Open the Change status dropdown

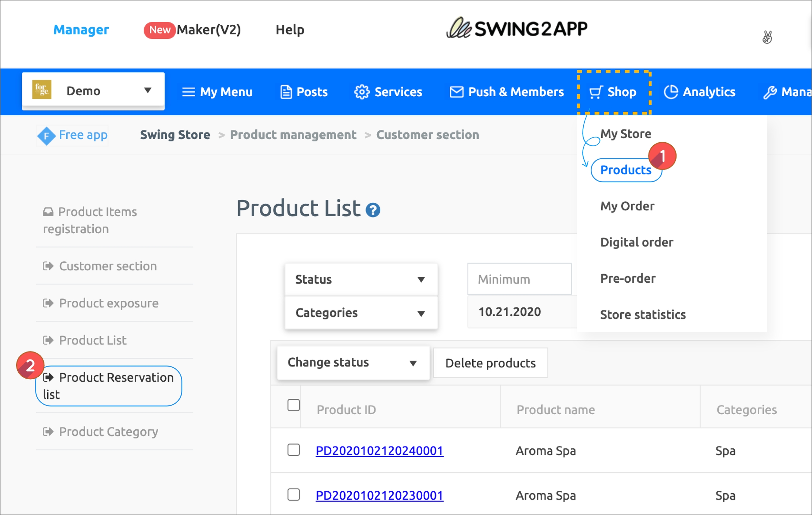point(353,363)
